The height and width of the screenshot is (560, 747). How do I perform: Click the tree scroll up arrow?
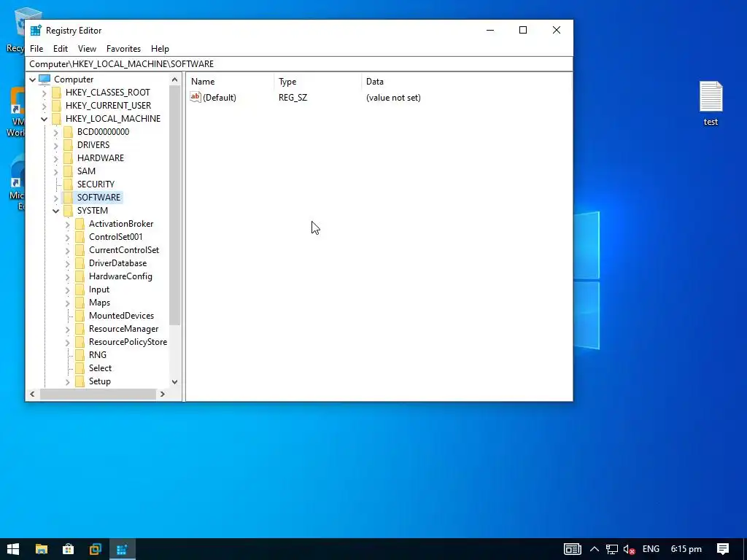coord(175,79)
